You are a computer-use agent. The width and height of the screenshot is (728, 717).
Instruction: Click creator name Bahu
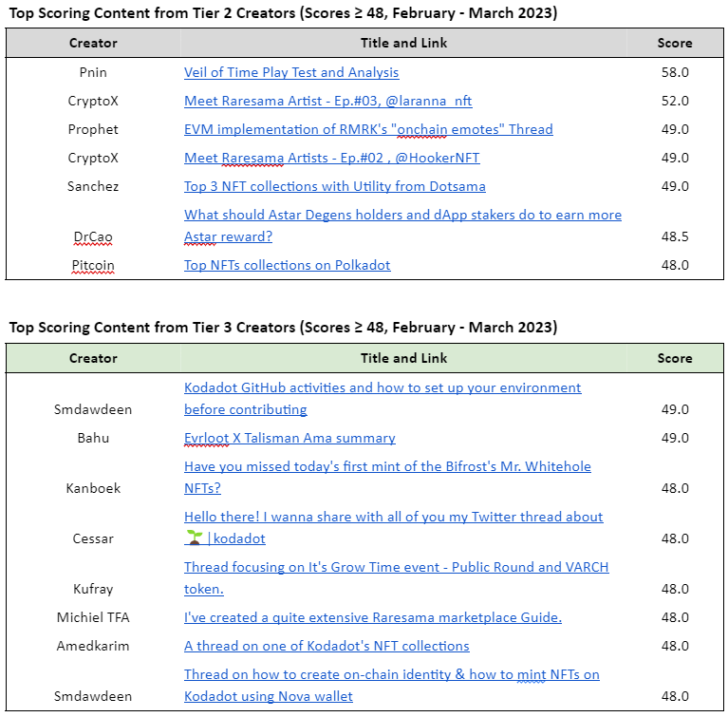[x=93, y=438]
